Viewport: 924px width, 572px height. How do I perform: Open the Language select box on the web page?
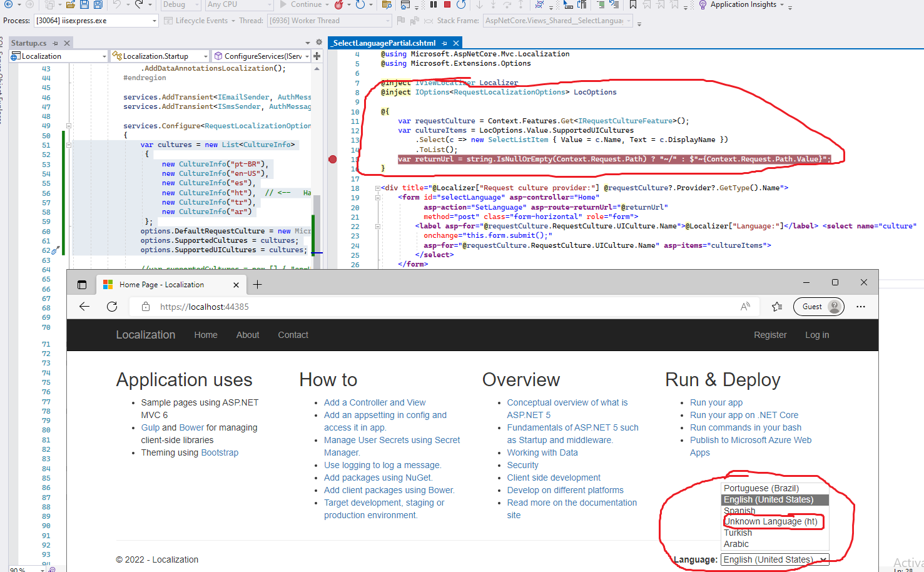click(775, 559)
